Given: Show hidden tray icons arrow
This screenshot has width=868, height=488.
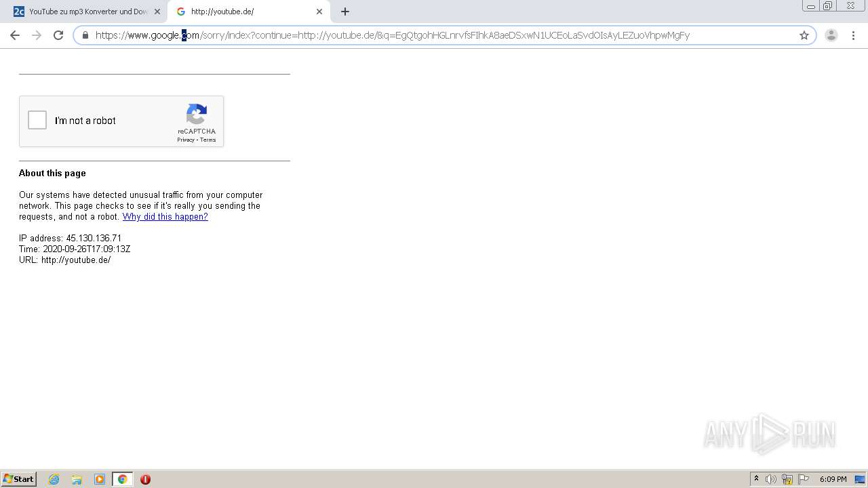Looking at the screenshot, I should click(x=757, y=479).
